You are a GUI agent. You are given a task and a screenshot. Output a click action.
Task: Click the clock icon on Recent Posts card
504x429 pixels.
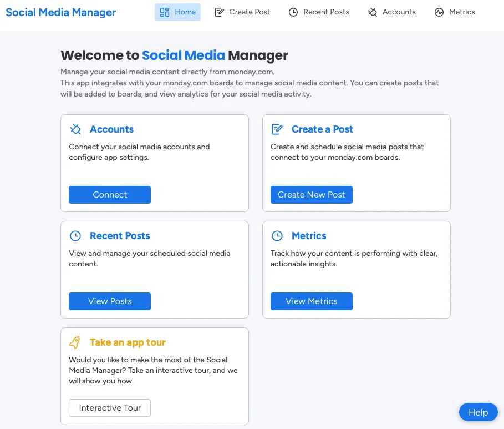coord(75,236)
